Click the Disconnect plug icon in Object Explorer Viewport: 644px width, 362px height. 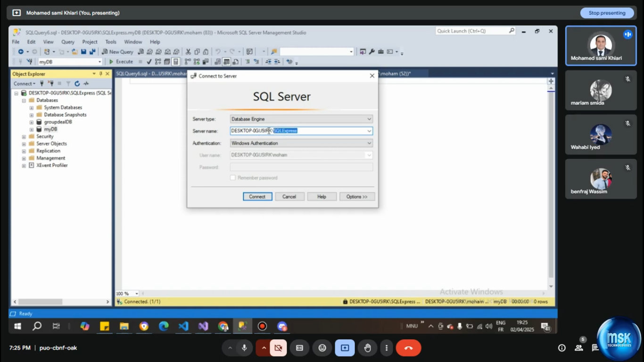point(50,84)
